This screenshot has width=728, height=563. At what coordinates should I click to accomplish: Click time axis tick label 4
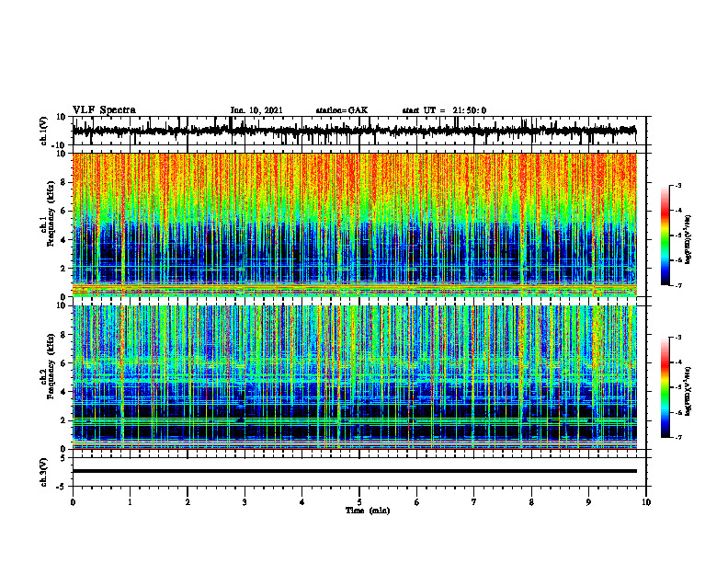[302, 502]
